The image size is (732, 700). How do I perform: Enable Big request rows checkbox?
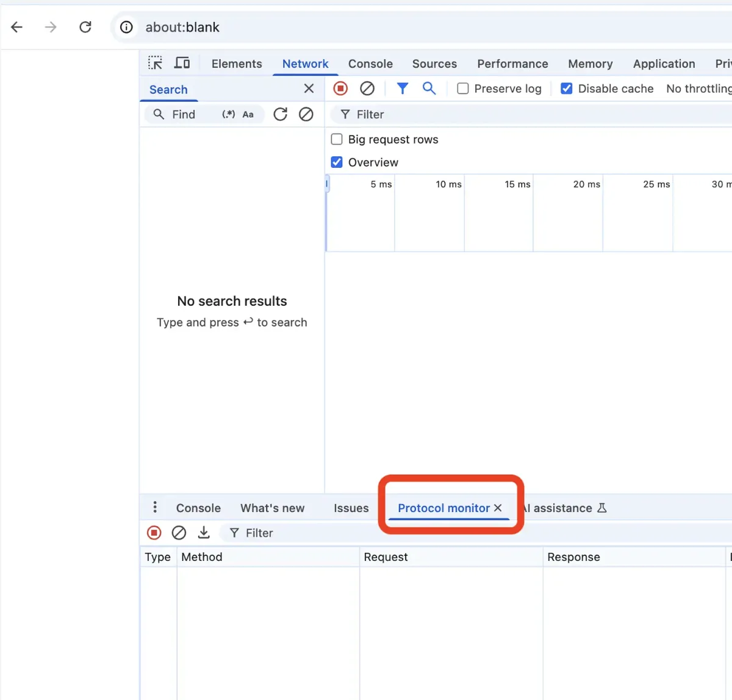337,139
